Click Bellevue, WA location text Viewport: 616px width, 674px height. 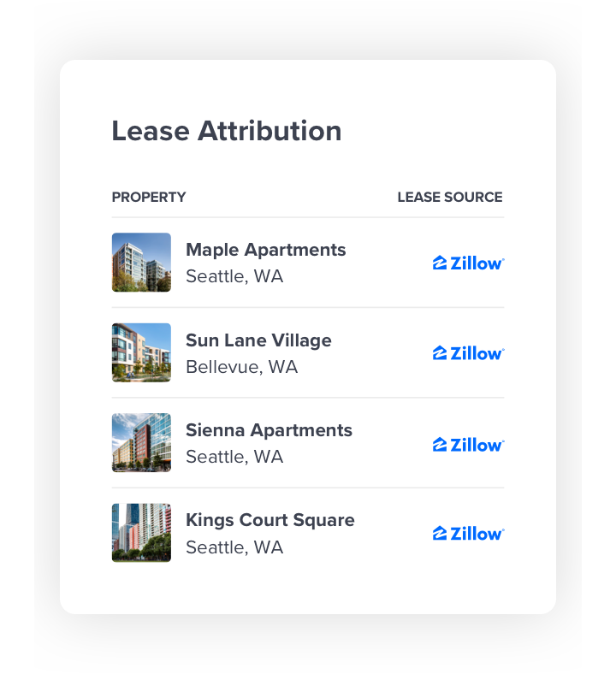click(241, 367)
